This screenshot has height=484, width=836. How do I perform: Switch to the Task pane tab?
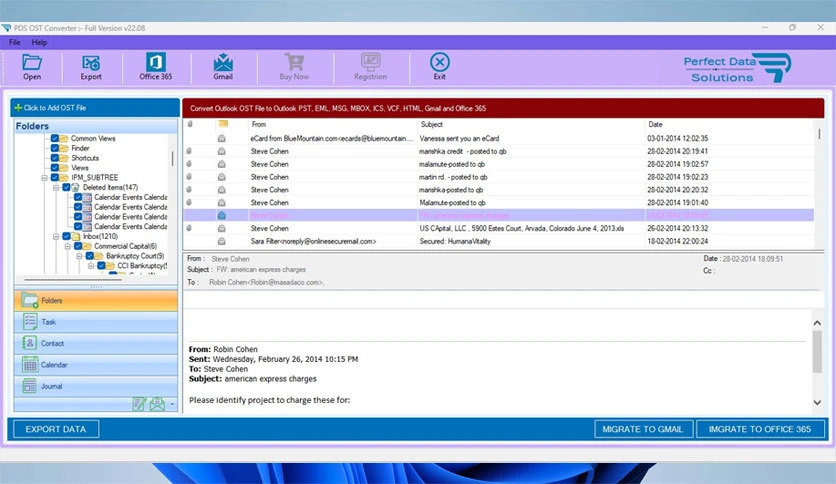(96, 322)
